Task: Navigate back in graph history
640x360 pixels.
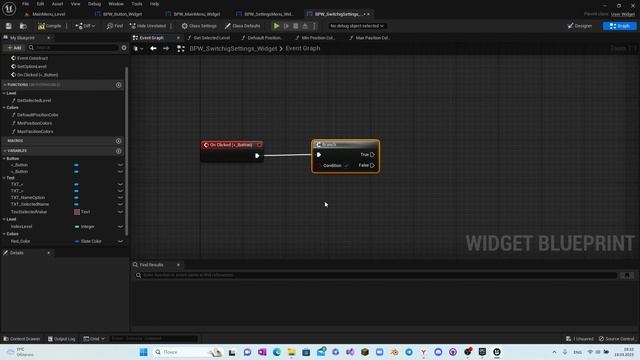Action: [x=153, y=48]
